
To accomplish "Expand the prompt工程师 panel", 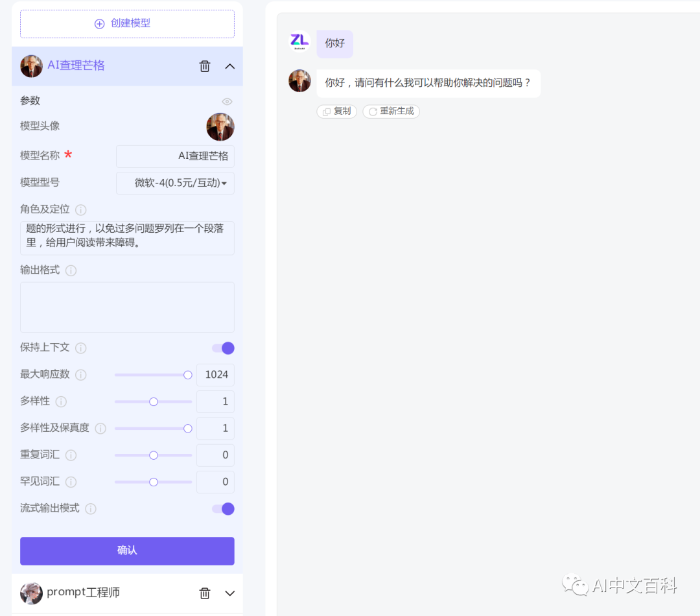I will coord(230,593).
